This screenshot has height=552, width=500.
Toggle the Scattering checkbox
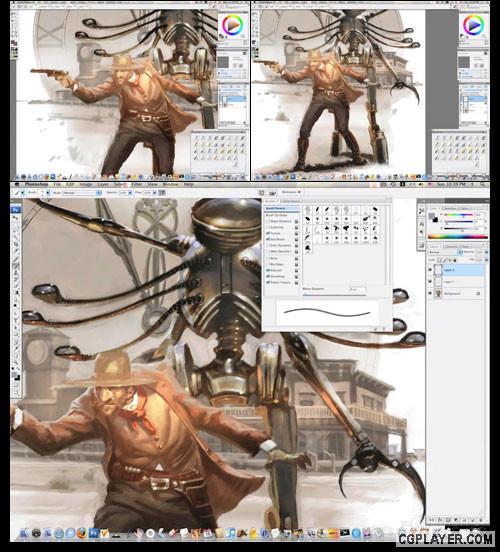click(x=268, y=227)
